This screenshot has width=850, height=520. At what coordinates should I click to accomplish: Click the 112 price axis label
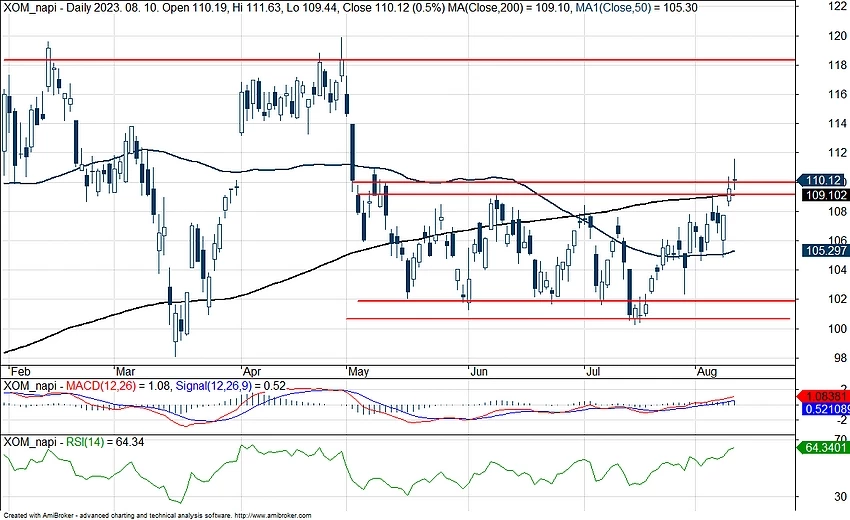point(838,153)
